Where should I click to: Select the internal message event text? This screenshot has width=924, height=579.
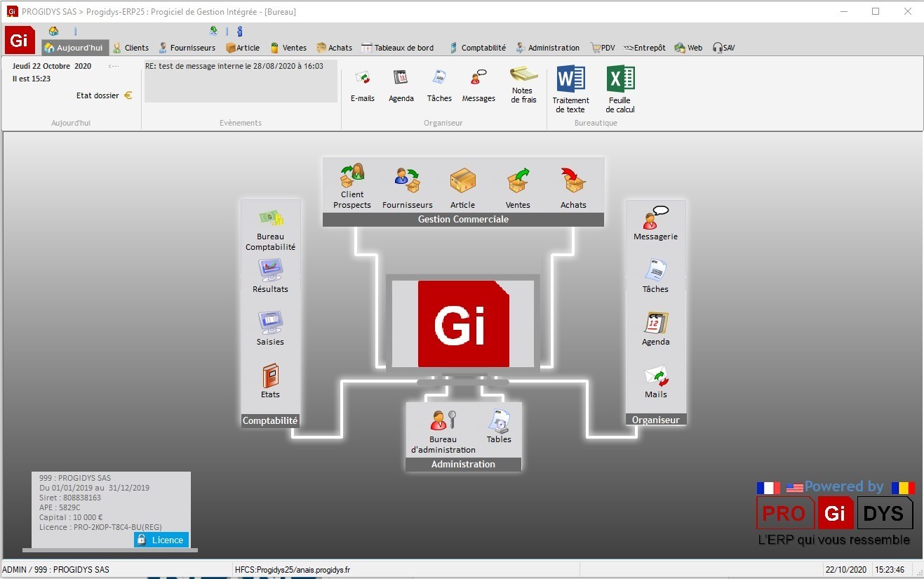click(x=234, y=66)
